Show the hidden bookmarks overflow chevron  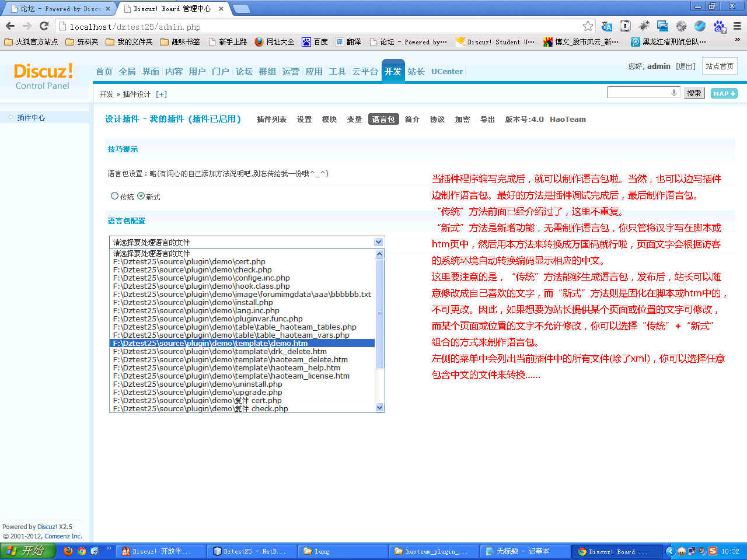tap(737, 40)
